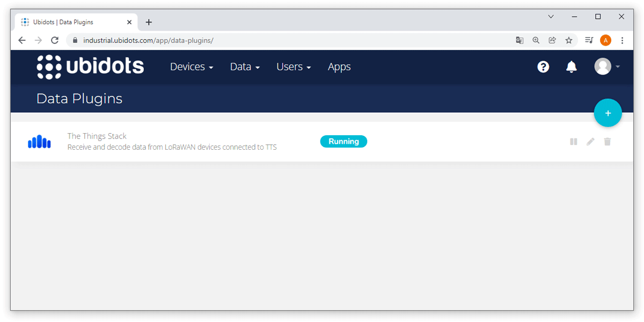Open the notifications bell icon
This screenshot has width=644, height=322.
click(x=572, y=67)
